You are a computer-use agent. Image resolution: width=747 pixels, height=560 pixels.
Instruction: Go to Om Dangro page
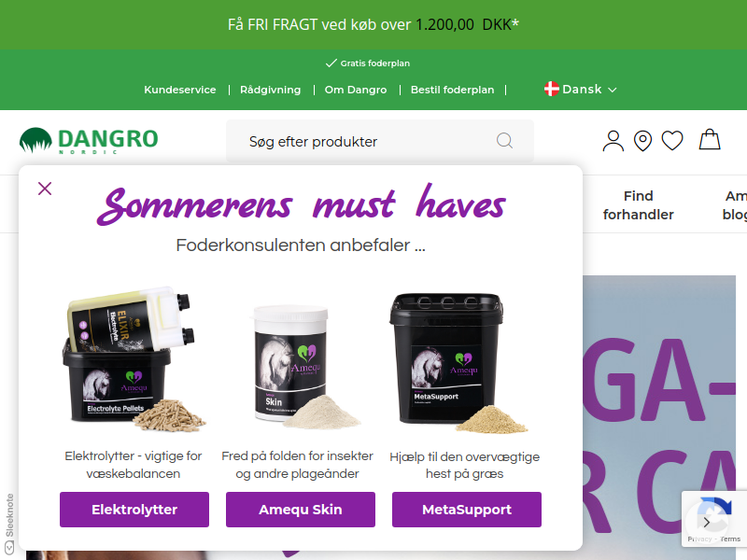(x=356, y=90)
